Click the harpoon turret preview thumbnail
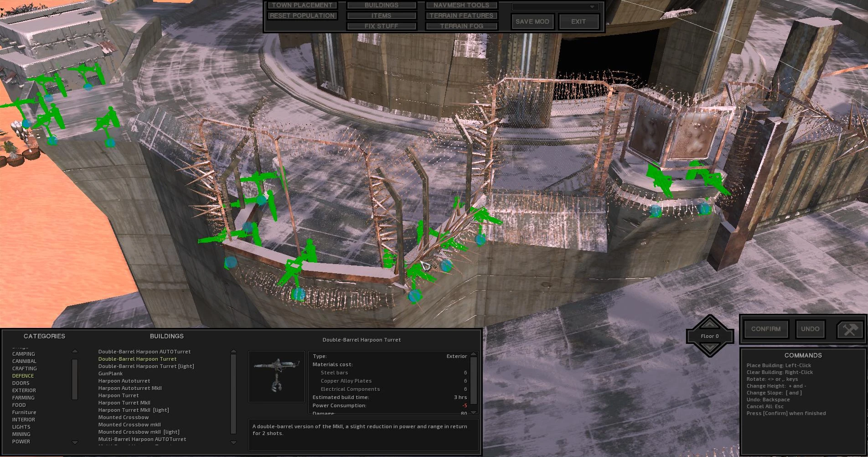Screen dimensions: 868x457 tap(277, 376)
